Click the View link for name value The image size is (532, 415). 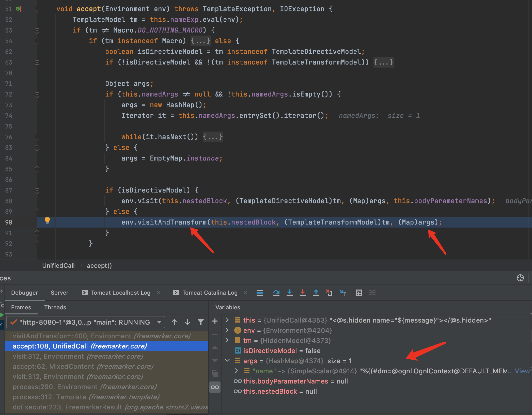tap(522, 371)
